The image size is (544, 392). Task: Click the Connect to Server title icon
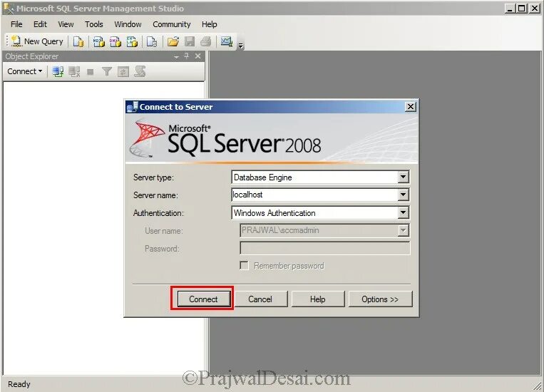coord(132,107)
